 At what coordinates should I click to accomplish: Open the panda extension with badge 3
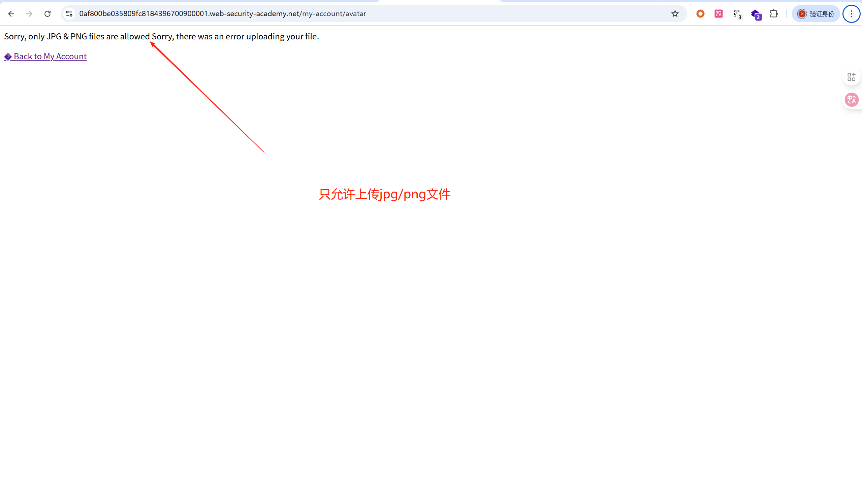(x=737, y=14)
